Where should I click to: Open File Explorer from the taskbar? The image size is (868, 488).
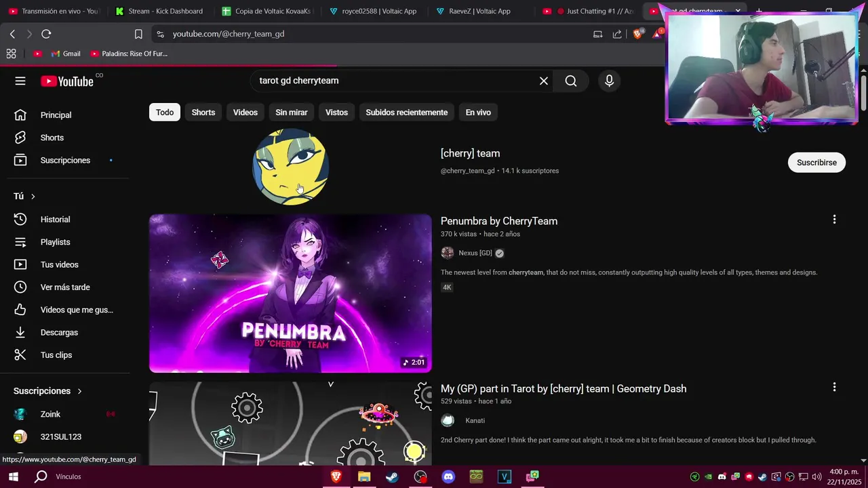[x=364, y=476]
